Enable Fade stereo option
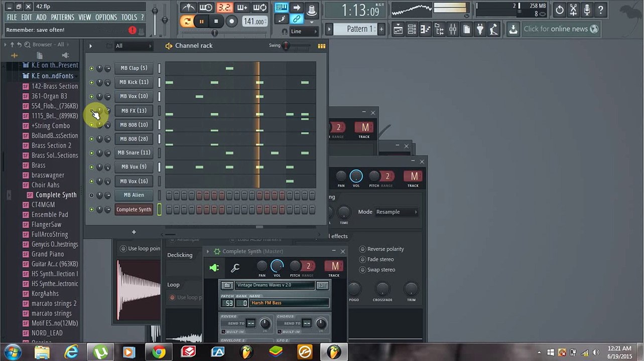The height and width of the screenshot is (361, 644). coord(362,259)
